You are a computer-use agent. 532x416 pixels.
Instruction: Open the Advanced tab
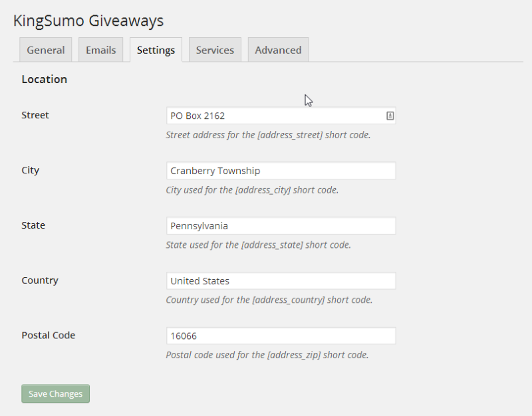(x=278, y=50)
